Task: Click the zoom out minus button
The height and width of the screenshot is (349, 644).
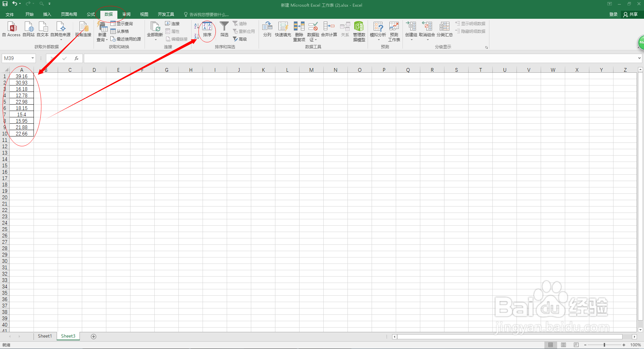Action: point(585,345)
